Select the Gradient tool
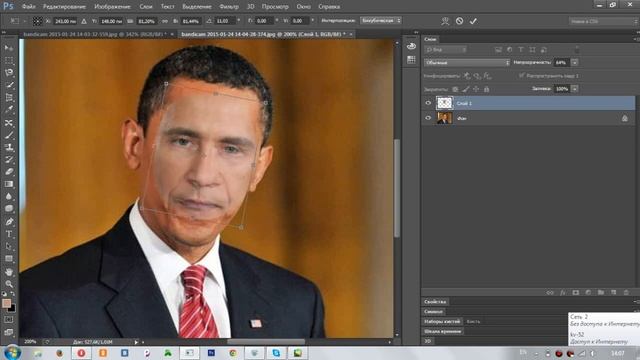This screenshot has height=360, width=640. click(9, 184)
